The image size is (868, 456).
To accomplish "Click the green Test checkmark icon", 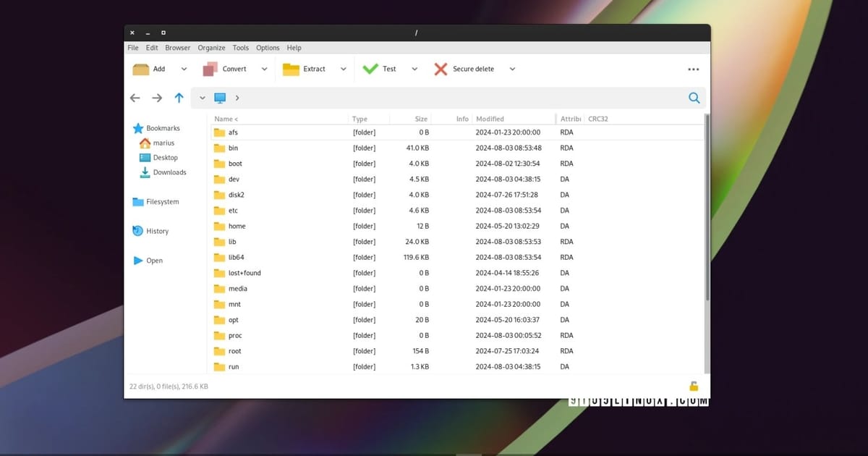I will (370, 69).
